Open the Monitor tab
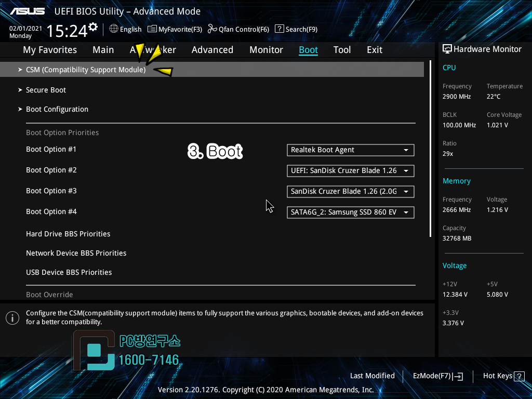Image resolution: width=532 pixels, height=399 pixels. pyautogui.click(x=266, y=50)
